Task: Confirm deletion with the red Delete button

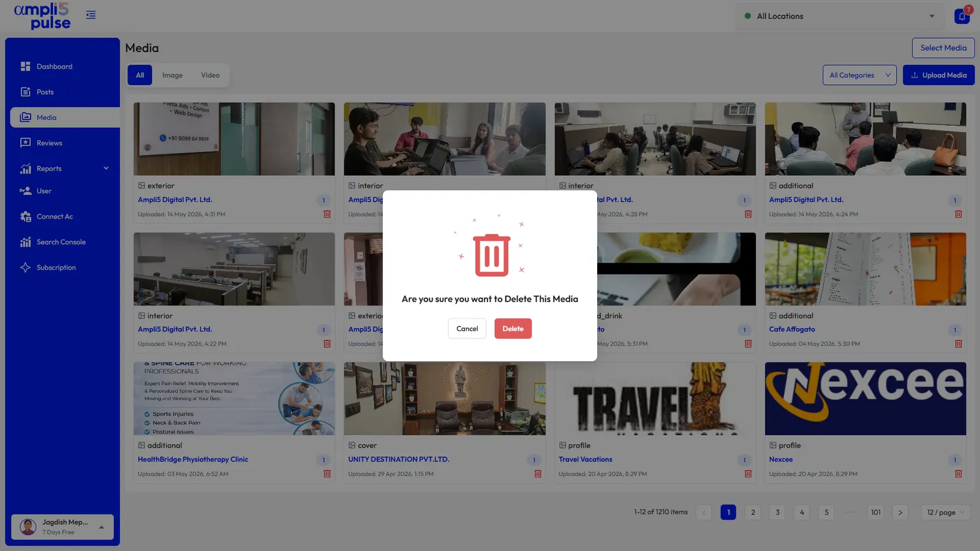Action: pos(513,329)
